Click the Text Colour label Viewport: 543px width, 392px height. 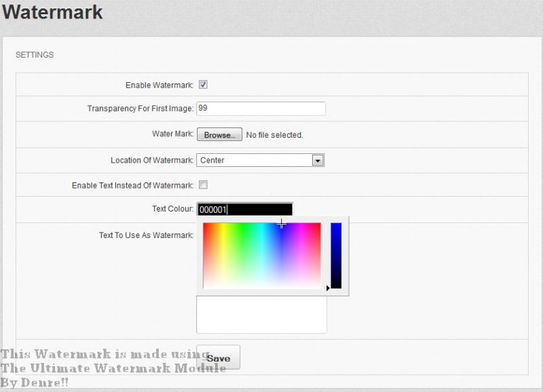click(173, 209)
